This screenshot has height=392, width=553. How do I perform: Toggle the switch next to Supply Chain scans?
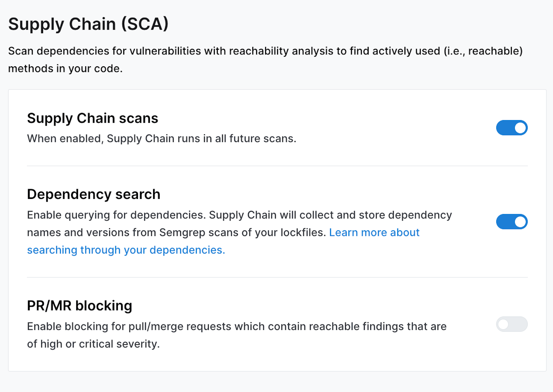(512, 127)
